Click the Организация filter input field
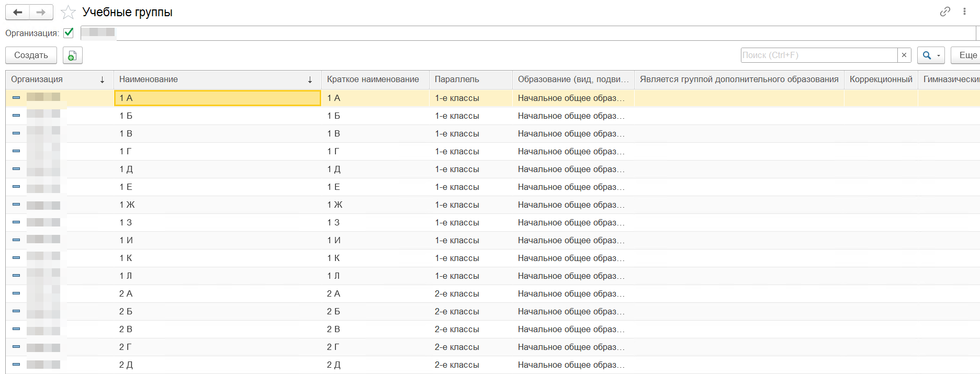980x374 pixels. pos(523,33)
